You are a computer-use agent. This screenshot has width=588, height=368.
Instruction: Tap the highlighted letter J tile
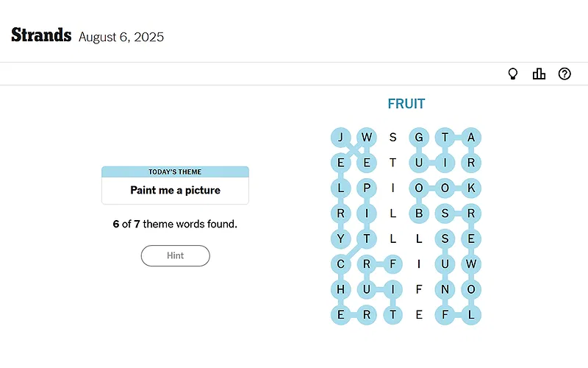341,137
